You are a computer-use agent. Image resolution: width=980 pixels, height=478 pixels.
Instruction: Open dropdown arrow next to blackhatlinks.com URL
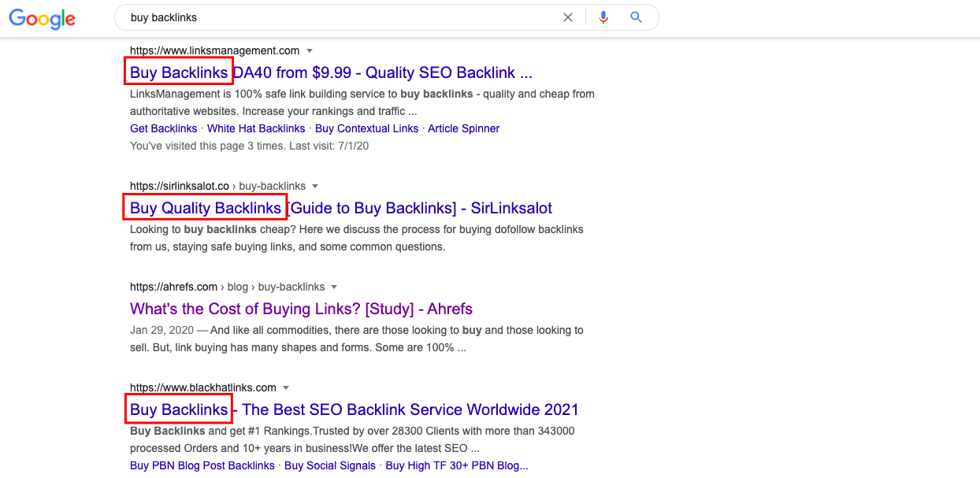coord(286,388)
